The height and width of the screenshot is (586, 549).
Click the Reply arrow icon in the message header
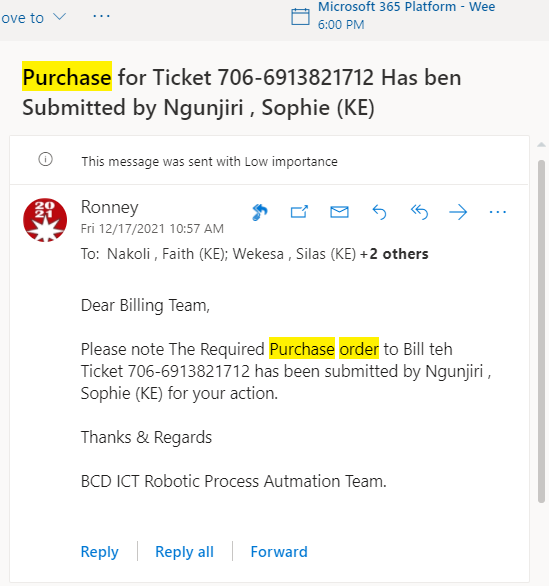[x=379, y=213]
